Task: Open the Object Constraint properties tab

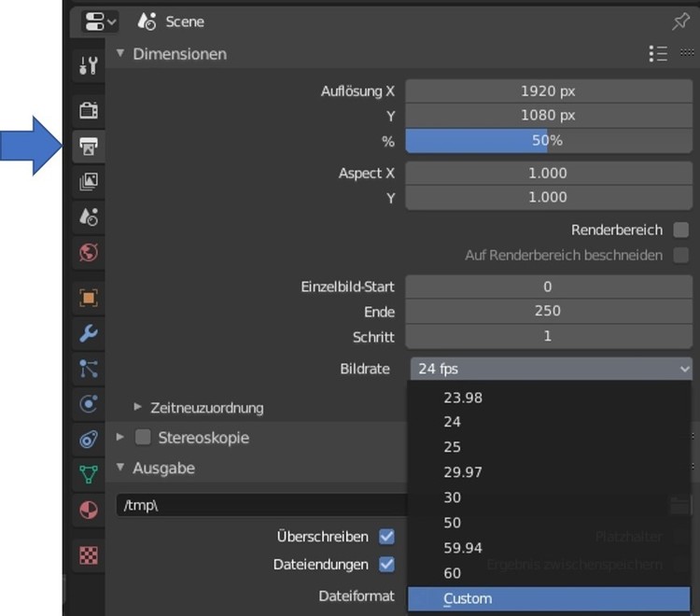Action: pyautogui.click(x=89, y=440)
